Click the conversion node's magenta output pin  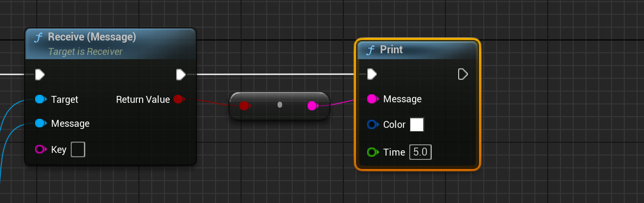pos(313,105)
